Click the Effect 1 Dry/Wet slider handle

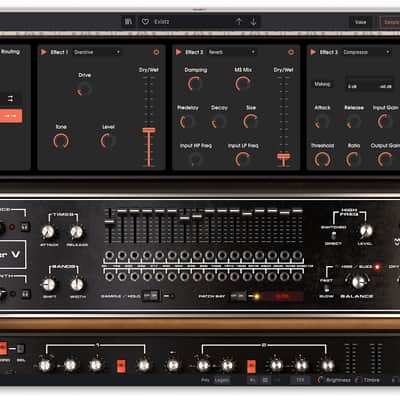coord(149,130)
